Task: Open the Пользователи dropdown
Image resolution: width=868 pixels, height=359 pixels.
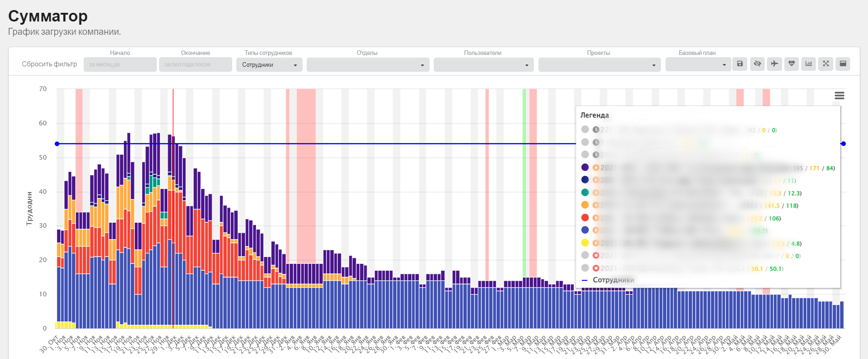Action: pos(484,64)
